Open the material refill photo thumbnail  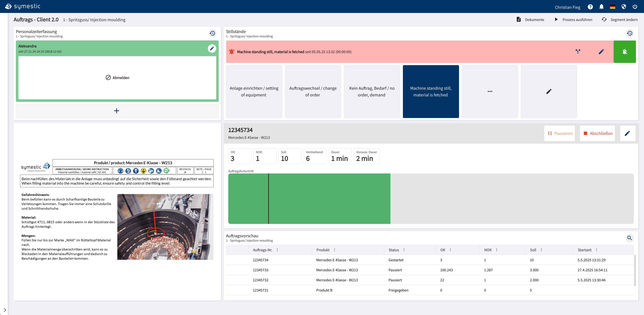pyautogui.click(x=165, y=227)
